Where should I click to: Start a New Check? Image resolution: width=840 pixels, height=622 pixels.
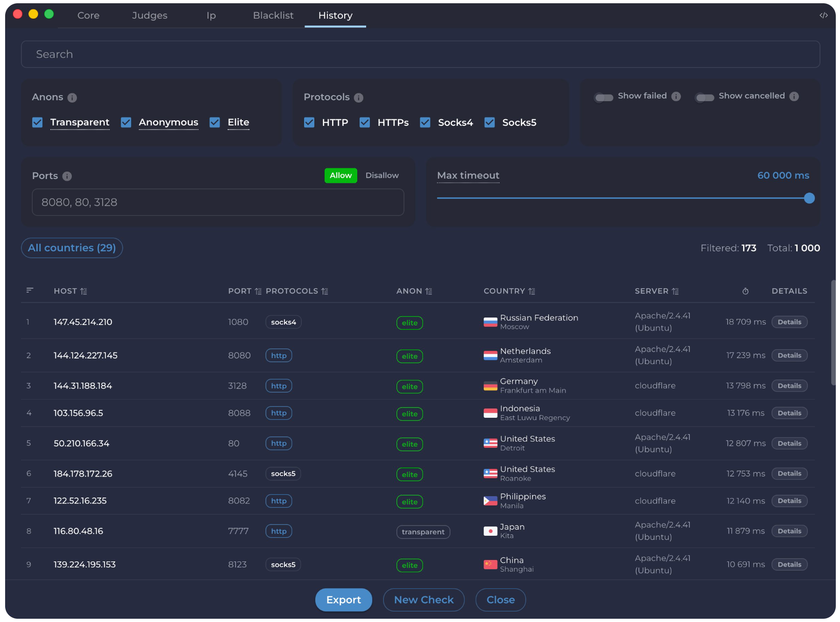[x=423, y=600]
